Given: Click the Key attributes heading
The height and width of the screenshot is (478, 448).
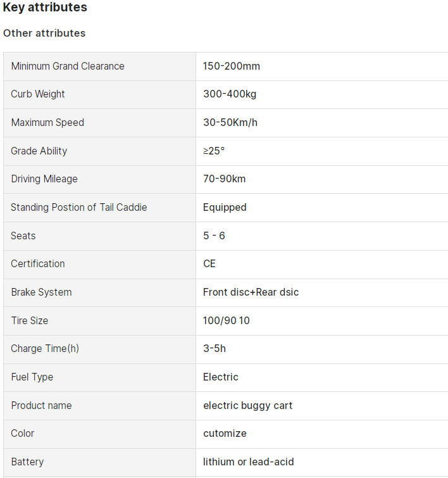Looking at the screenshot, I should (45, 8).
